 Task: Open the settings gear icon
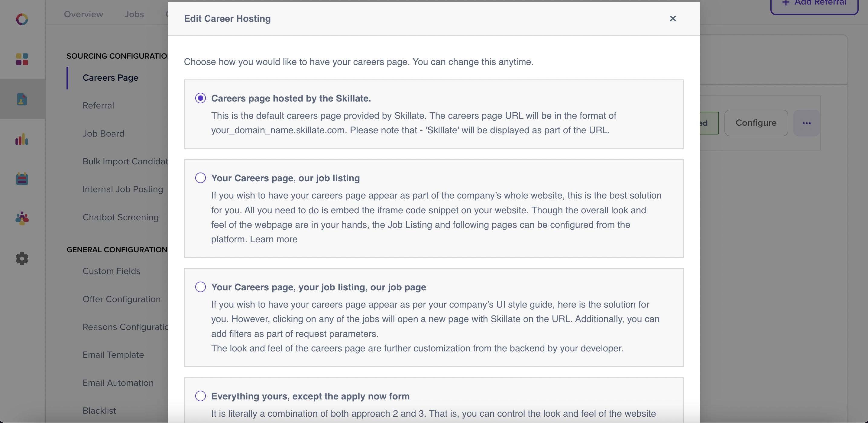(x=22, y=259)
